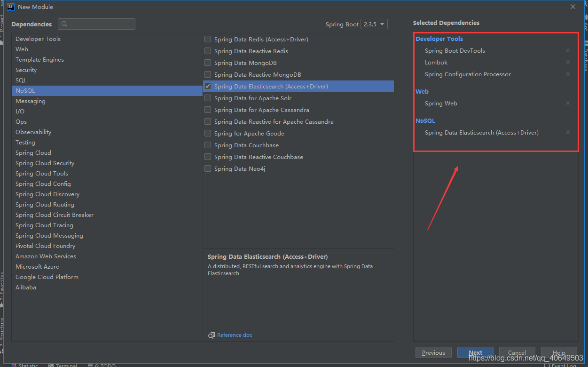Select the Alibaba category
Image resolution: width=588 pixels, height=367 pixels.
click(107, 287)
